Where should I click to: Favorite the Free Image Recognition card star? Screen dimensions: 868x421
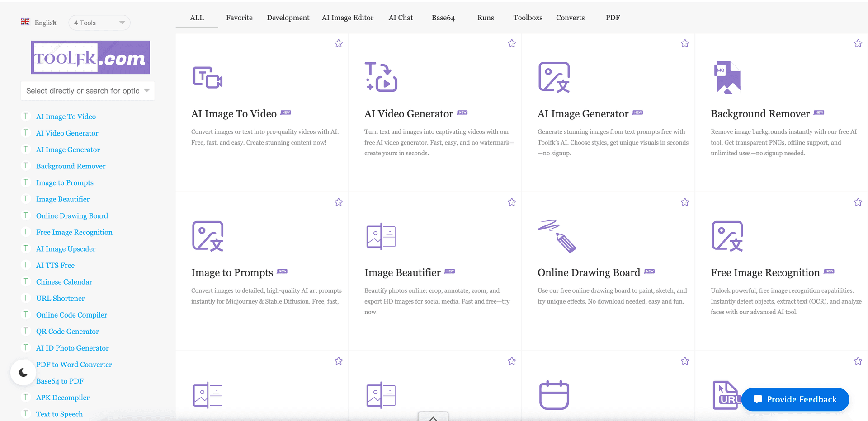(x=858, y=202)
